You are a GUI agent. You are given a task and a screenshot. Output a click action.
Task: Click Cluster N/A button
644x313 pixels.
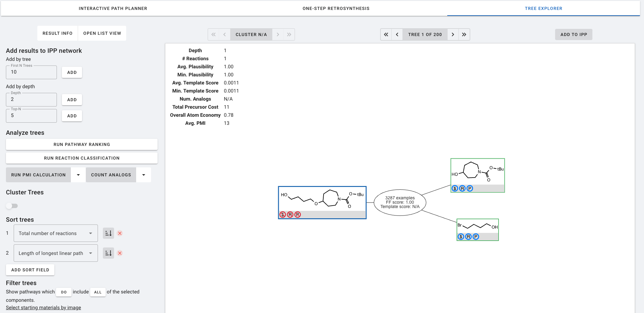(x=251, y=34)
